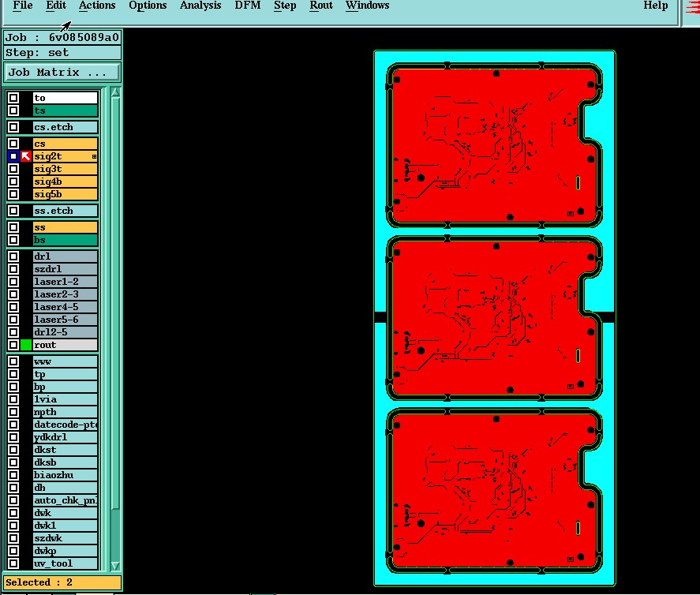The width and height of the screenshot is (700, 595).
Task: Select the rout layer name
Action: pos(66,345)
